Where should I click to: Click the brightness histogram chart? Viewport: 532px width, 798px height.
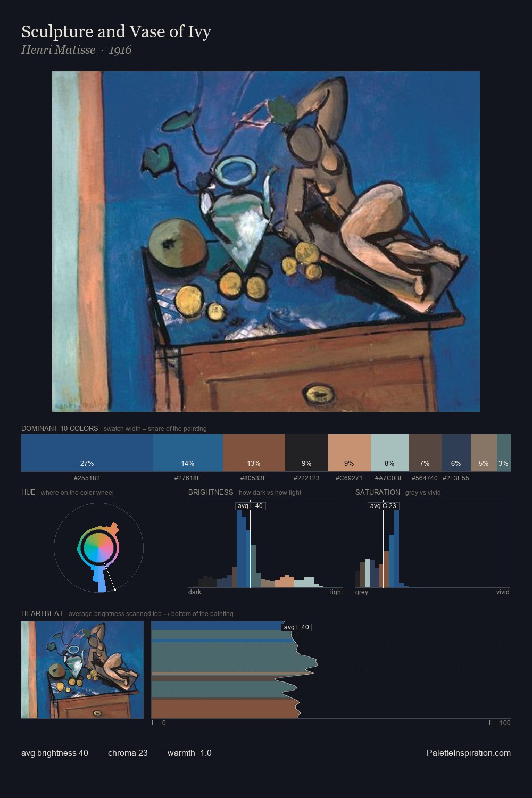(x=265, y=544)
